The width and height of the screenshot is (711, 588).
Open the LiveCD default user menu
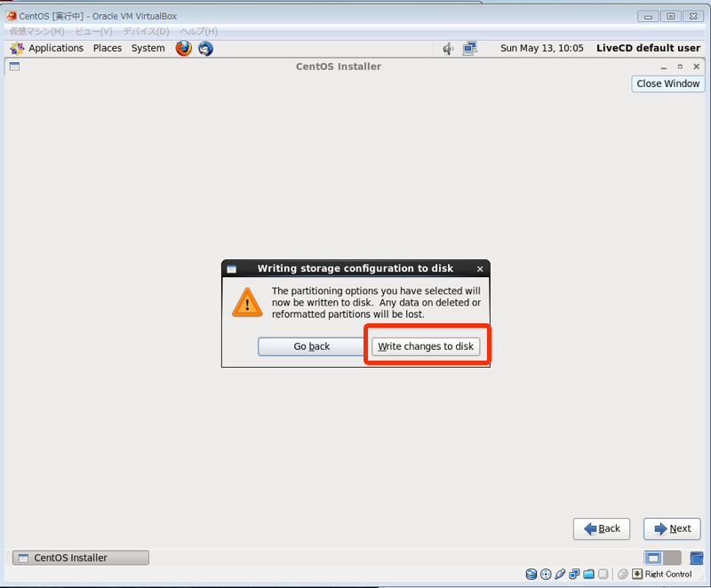tap(648, 48)
